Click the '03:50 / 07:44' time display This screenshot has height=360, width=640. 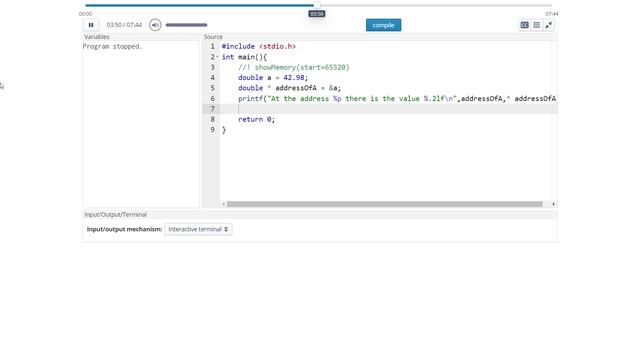(124, 25)
